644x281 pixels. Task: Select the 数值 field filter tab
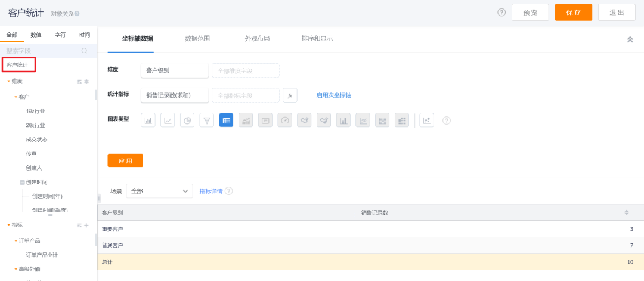(36, 35)
